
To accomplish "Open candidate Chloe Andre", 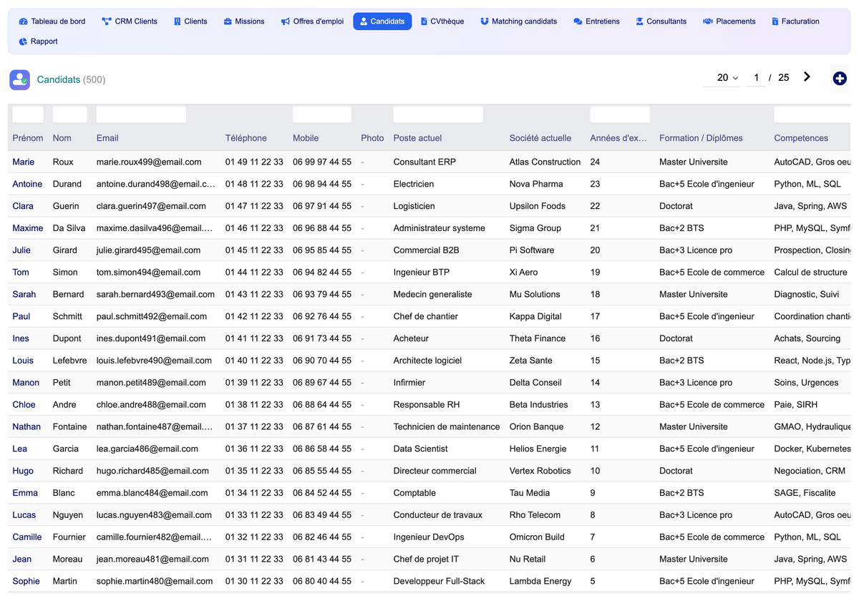I will tap(24, 405).
